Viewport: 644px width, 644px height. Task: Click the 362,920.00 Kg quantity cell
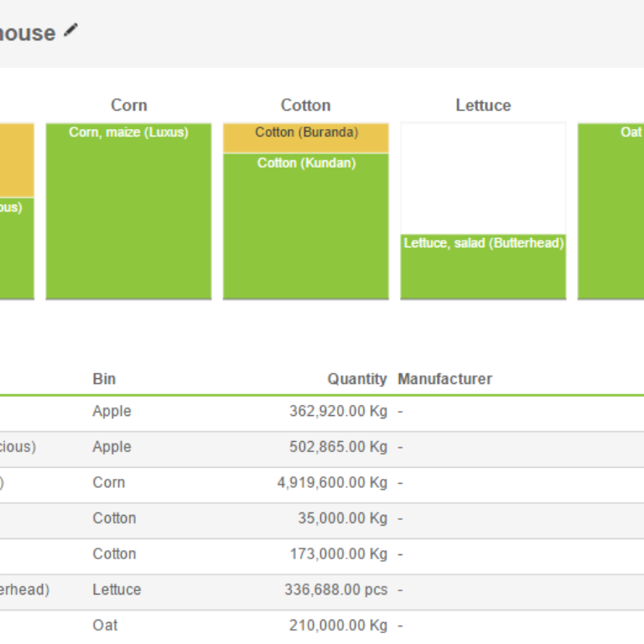click(339, 411)
